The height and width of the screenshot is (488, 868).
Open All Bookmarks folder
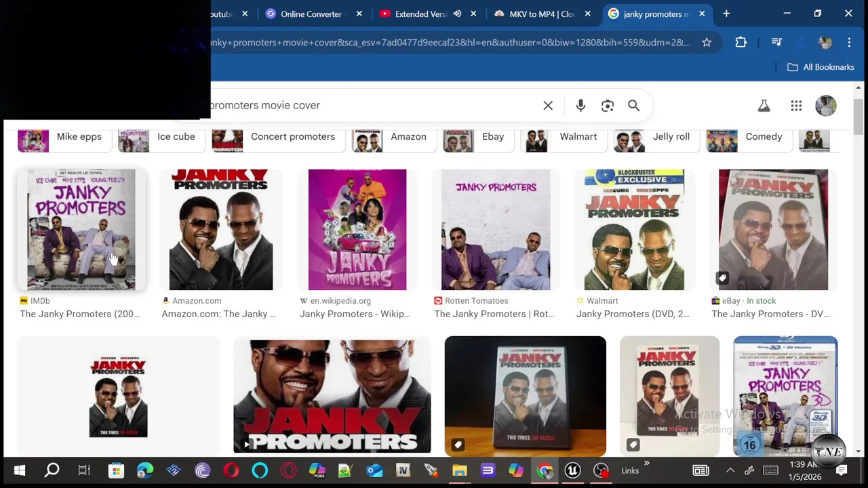pos(821,67)
